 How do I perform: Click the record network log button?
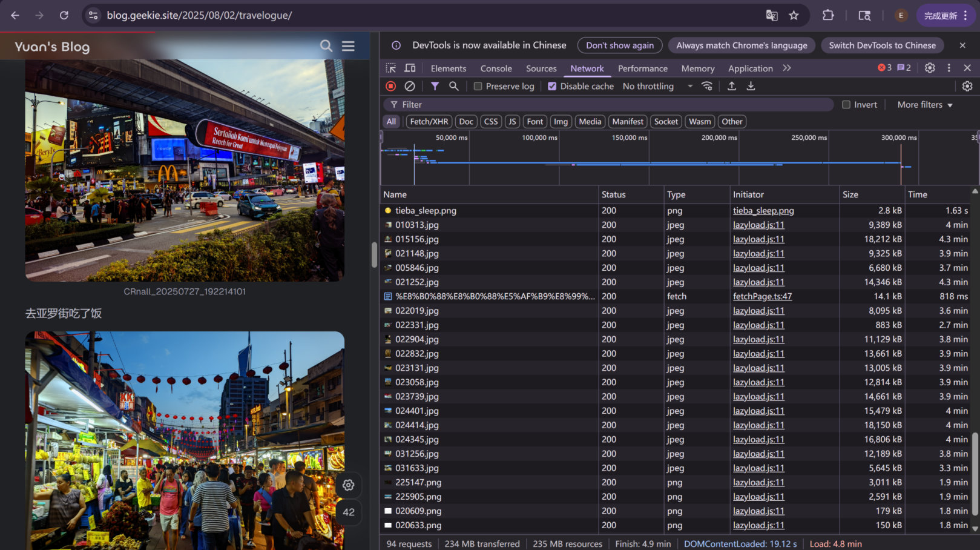coord(391,87)
